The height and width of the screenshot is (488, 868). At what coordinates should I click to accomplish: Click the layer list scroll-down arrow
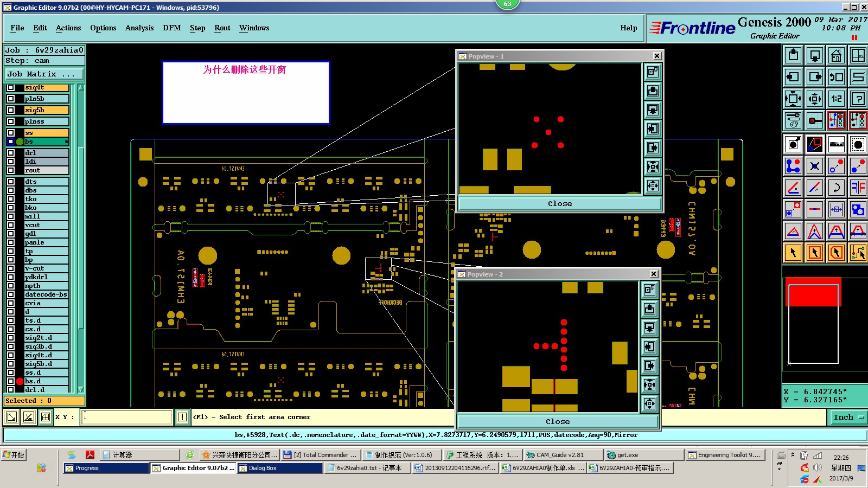point(81,389)
